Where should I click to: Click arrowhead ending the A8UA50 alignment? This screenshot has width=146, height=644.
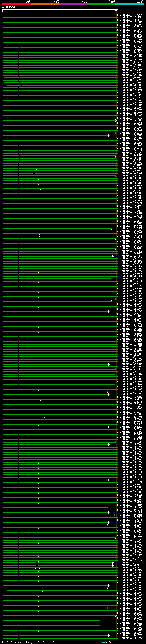pos(109,312)
